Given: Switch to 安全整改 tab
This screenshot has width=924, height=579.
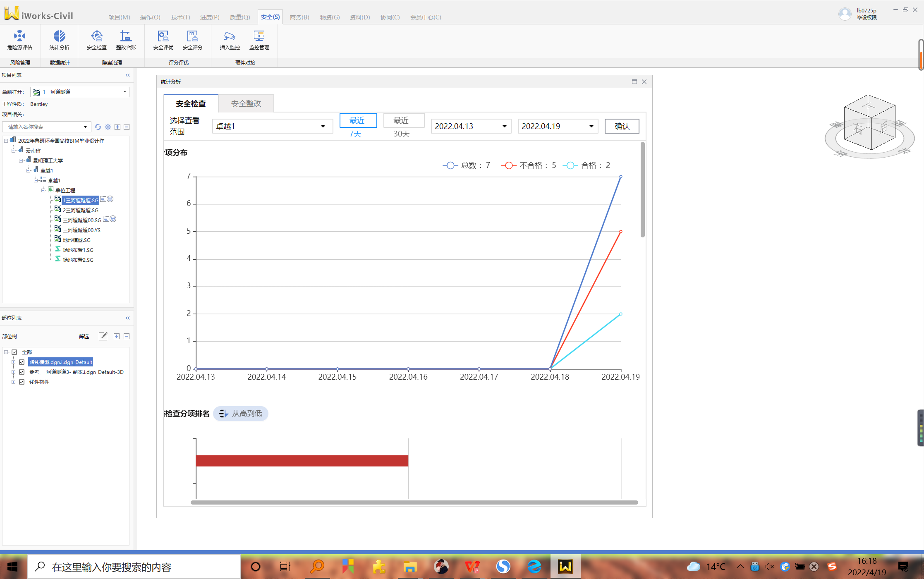Looking at the screenshot, I should coord(246,103).
